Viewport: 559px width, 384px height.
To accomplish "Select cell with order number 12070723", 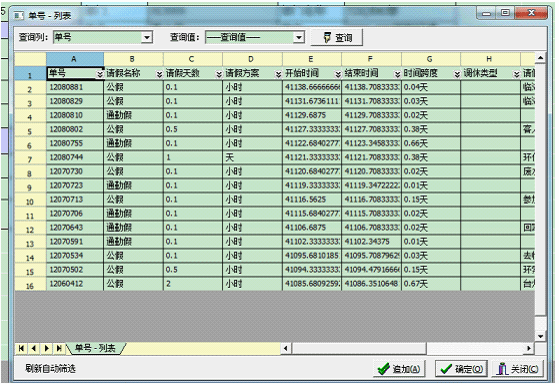I will click(x=75, y=185).
